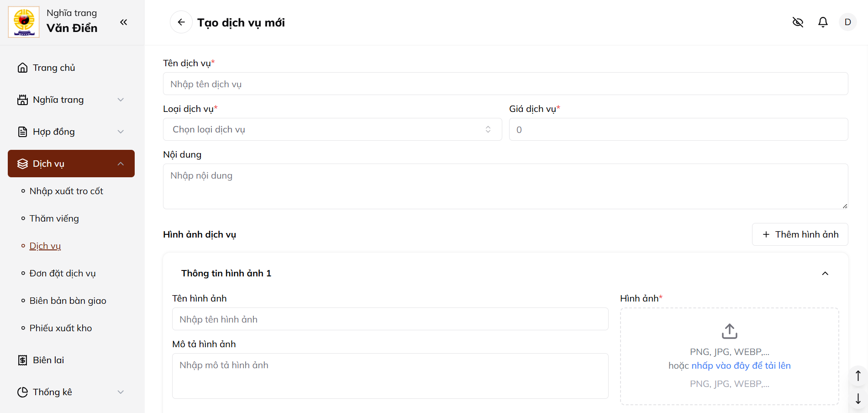Focus the Tên dịch vụ input field
The width and height of the screenshot is (868, 413).
click(505, 84)
